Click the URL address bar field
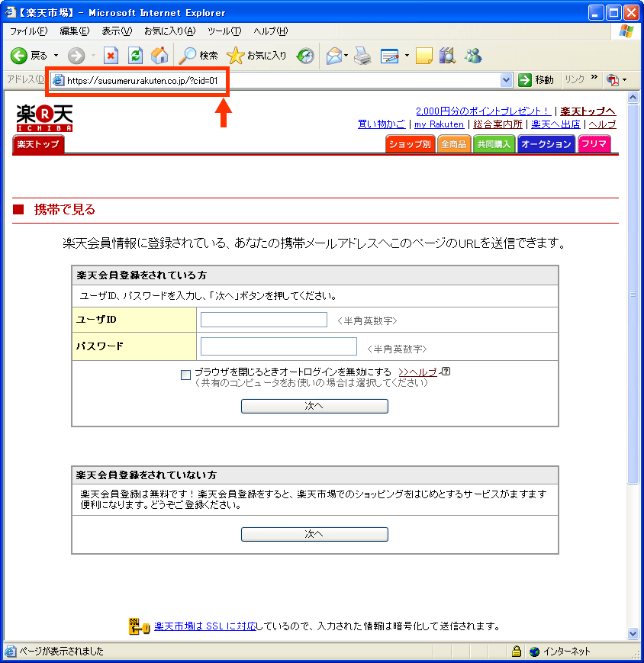Viewport: 644px width, 663px height. [x=281, y=80]
